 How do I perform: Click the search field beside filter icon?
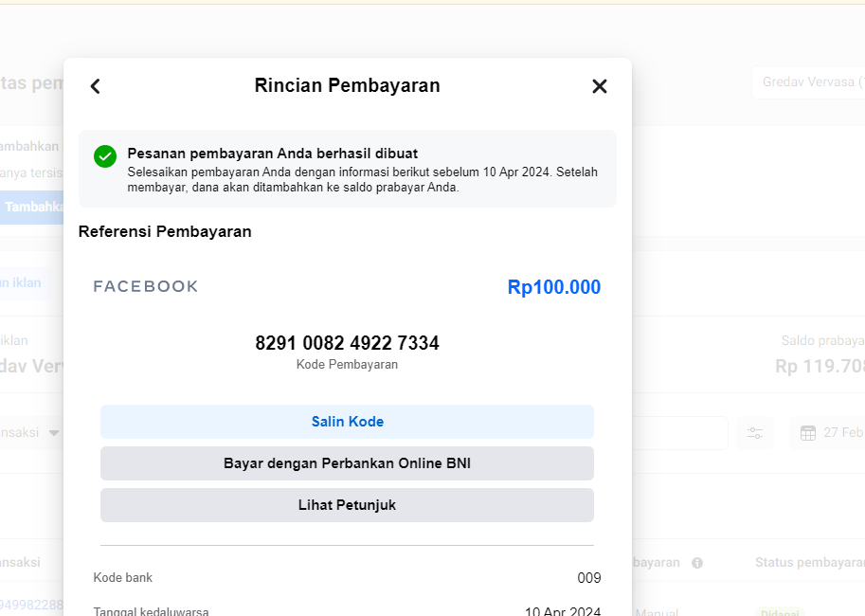point(680,433)
